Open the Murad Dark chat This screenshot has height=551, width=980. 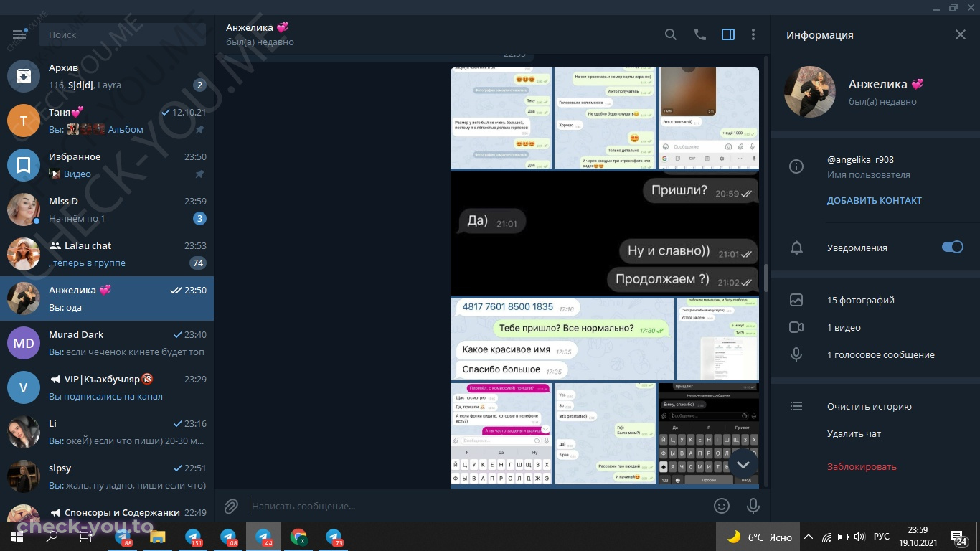(x=107, y=343)
